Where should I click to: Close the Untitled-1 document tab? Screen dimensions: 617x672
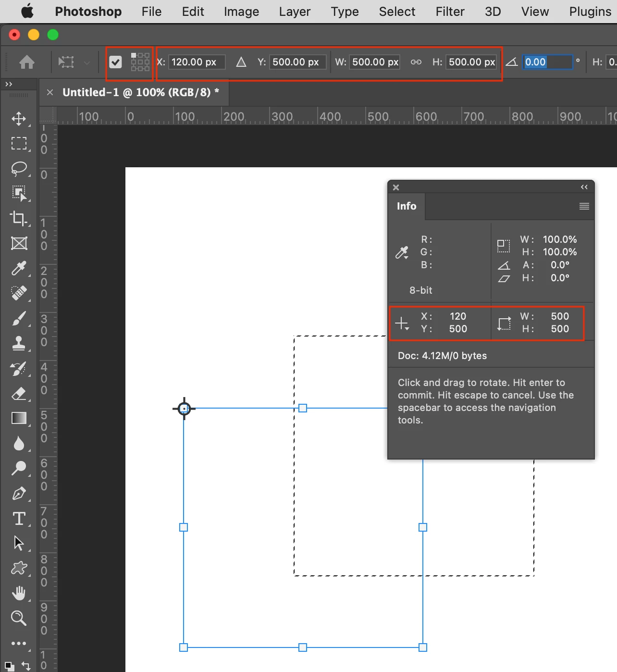[50, 92]
